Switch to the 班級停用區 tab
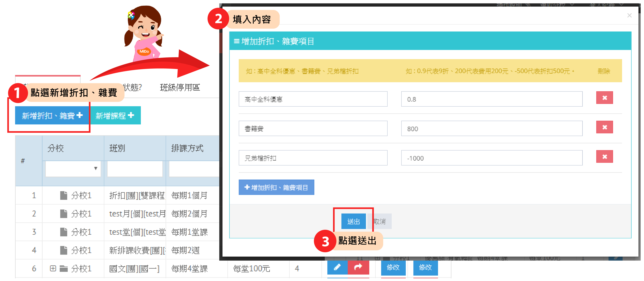This screenshot has width=644, height=281. [180, 88]
